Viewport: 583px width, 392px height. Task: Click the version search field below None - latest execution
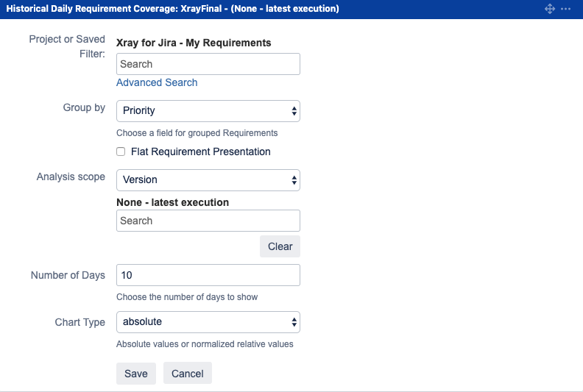coord(208,221)
